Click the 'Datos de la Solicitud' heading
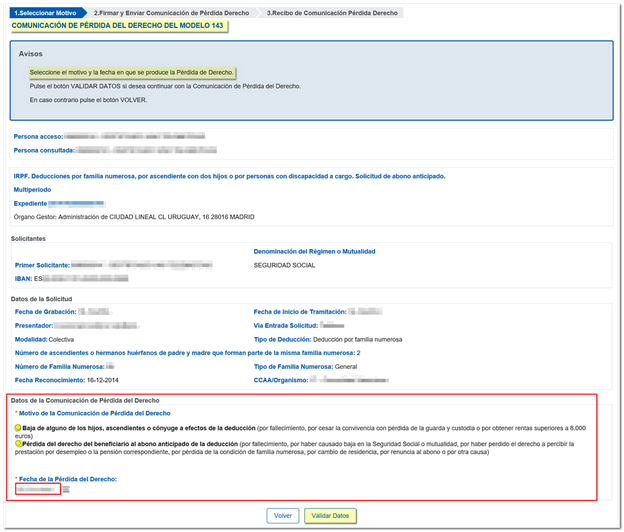624x532 pixels. (x=43, y=300)
